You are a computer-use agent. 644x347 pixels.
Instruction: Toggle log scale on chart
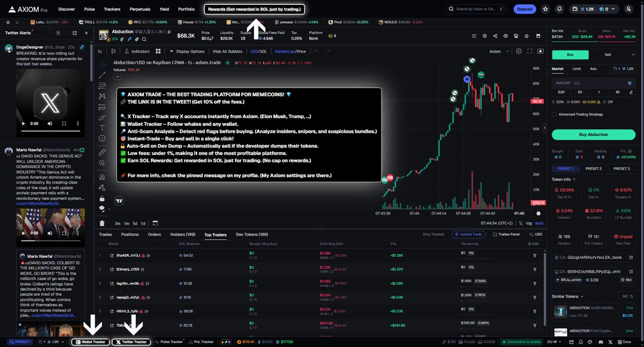pyautogui.click(x=529, y=223)
